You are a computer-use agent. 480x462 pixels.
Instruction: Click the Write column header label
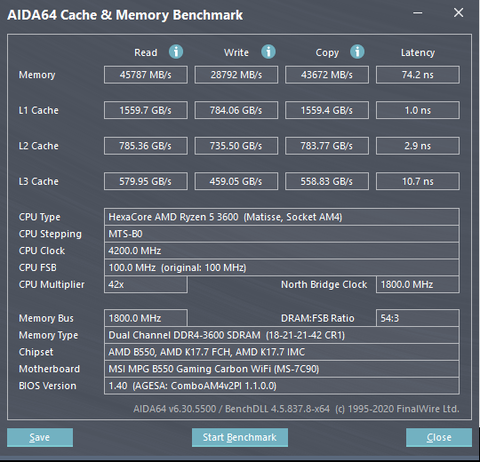pos(236,53)
